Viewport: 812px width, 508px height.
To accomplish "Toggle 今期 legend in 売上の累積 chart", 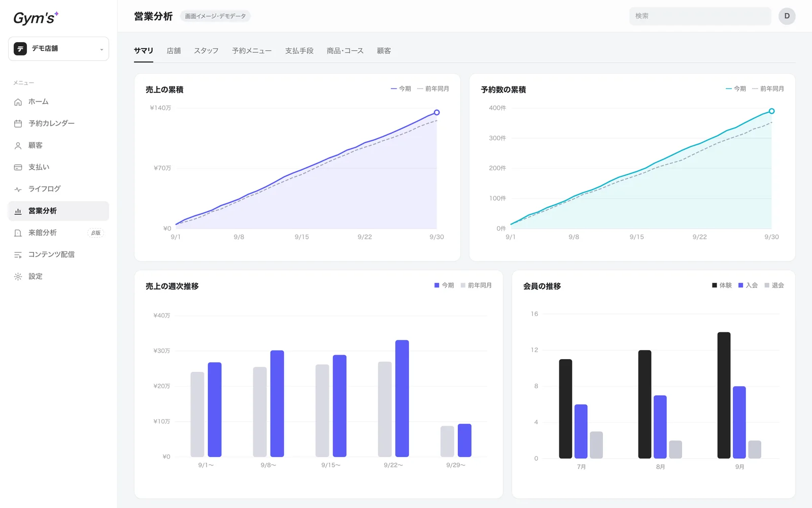I will point(401,88).
